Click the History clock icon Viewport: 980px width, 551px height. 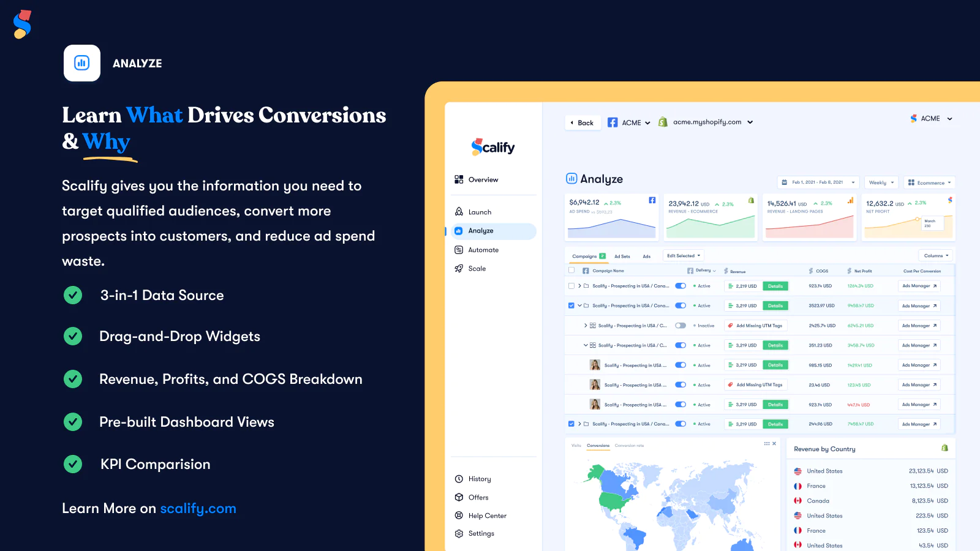click(459, 479)
